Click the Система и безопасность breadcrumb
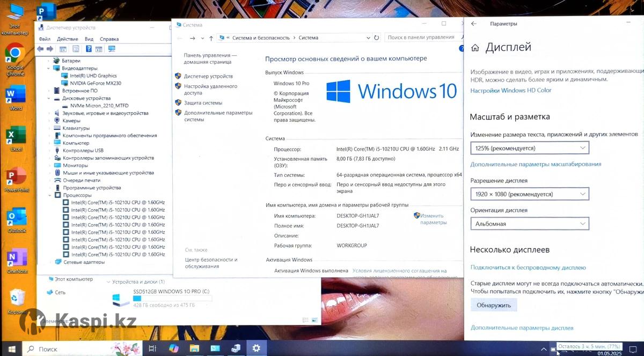Image resolution: width=644 pixels, height=356 pixels. point(261,38)
